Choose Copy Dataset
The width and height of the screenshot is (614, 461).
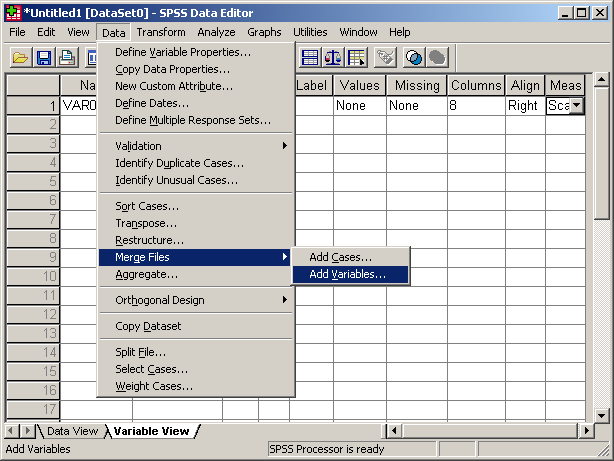(195, 326)
